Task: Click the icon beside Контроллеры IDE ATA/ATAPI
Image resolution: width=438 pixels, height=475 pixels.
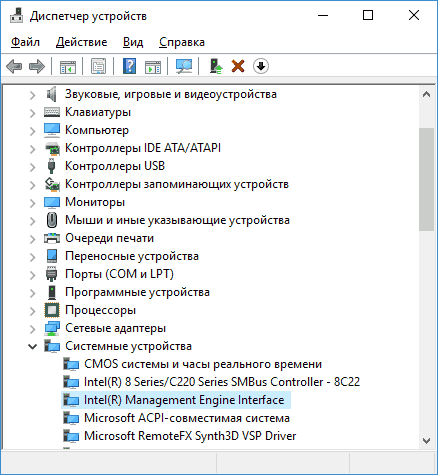Action: pos(52,148)
